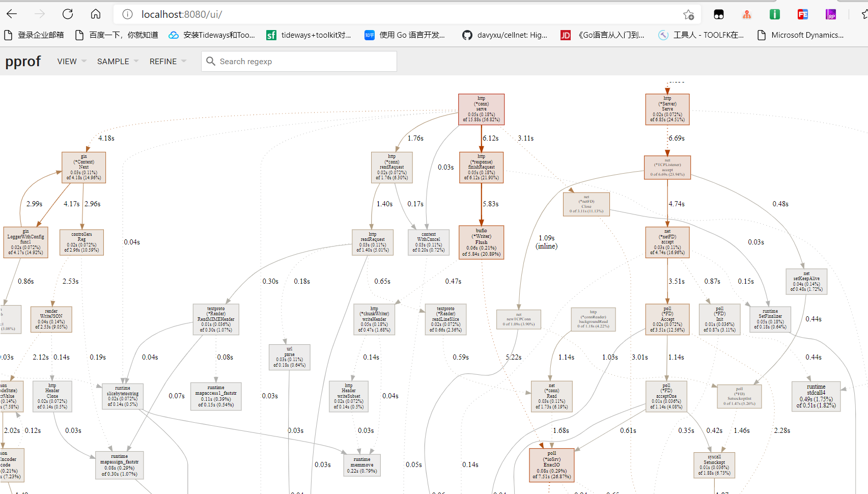Open the browser home page icon

point(95,14)
